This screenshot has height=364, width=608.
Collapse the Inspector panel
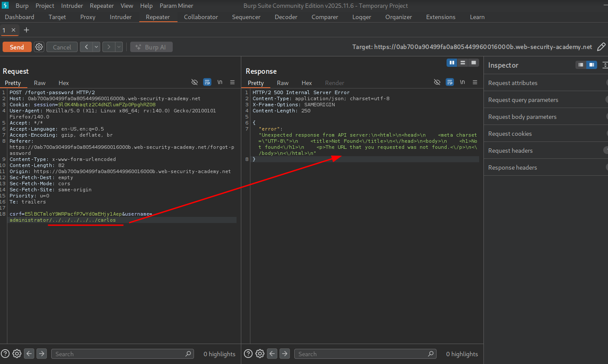click(x=605, y=65)
